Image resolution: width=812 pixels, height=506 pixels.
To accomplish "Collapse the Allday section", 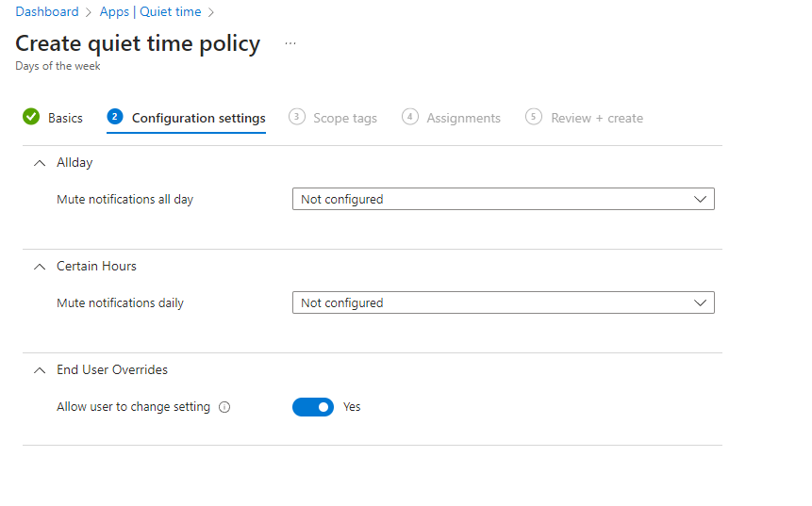I will tap(39, 163).
